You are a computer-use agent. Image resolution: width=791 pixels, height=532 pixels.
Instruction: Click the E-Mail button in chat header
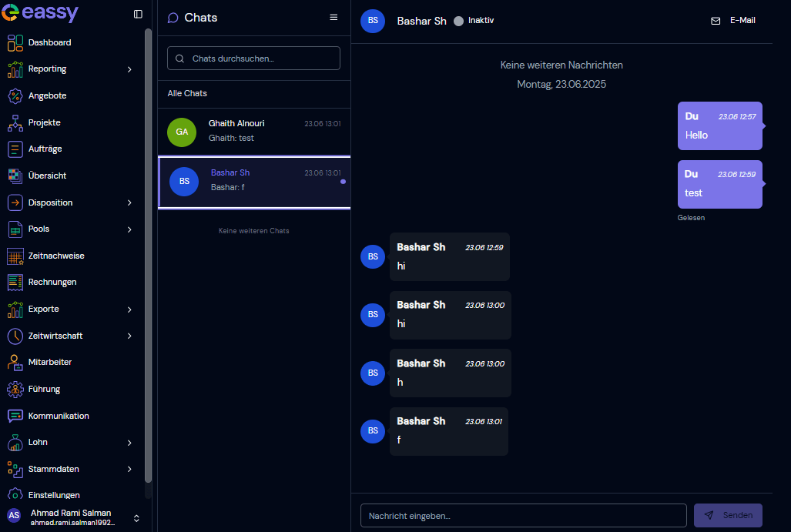pos(732,21)
